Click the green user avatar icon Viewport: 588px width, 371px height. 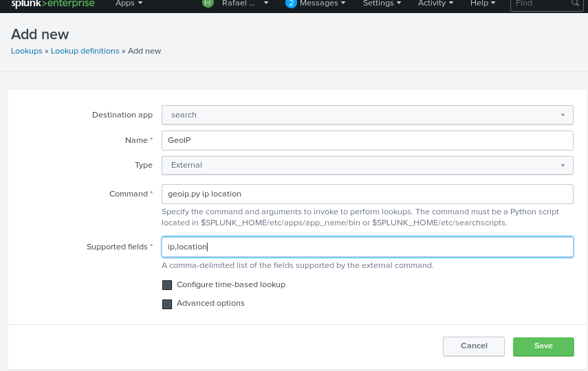tap(208, 3)
